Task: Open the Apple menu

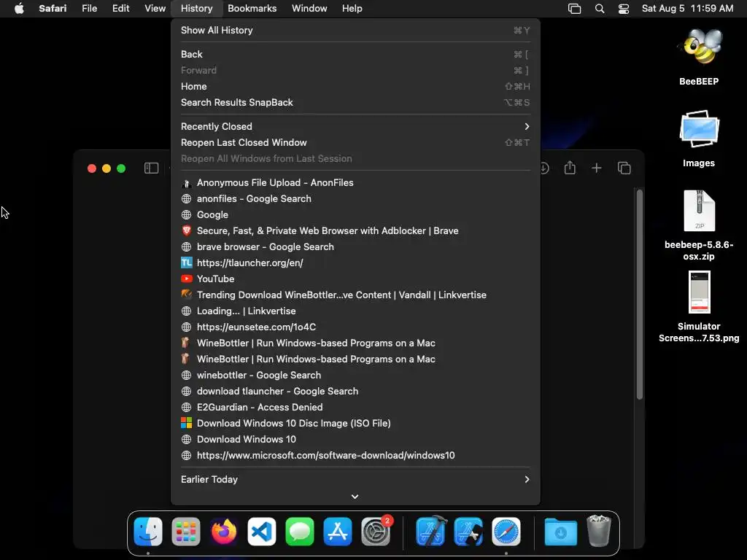Action: [19, 9]
